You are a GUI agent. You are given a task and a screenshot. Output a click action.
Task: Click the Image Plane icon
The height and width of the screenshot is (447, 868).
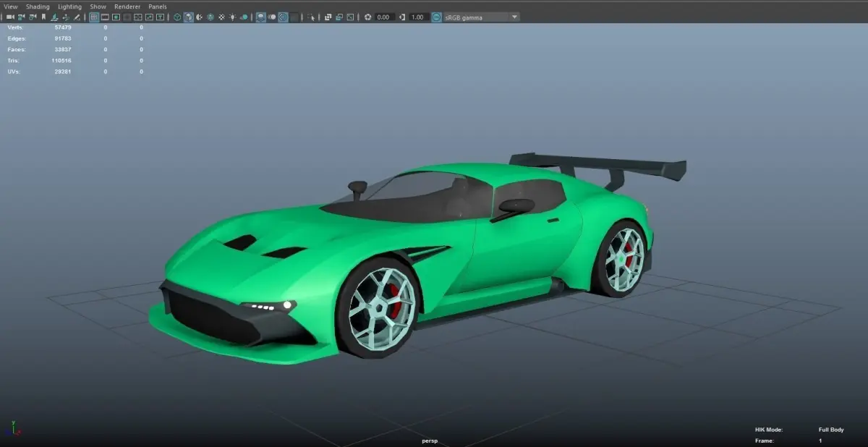click(x=54, y=17)
